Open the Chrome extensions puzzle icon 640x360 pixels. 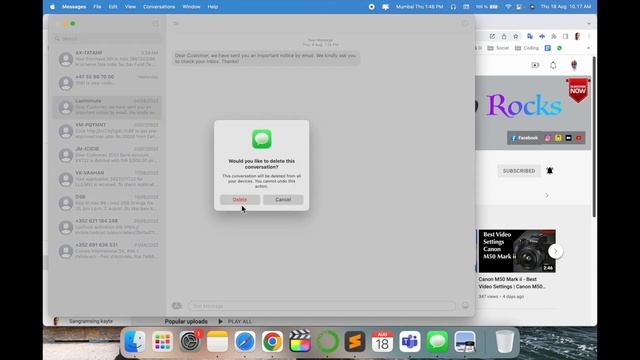554,36
